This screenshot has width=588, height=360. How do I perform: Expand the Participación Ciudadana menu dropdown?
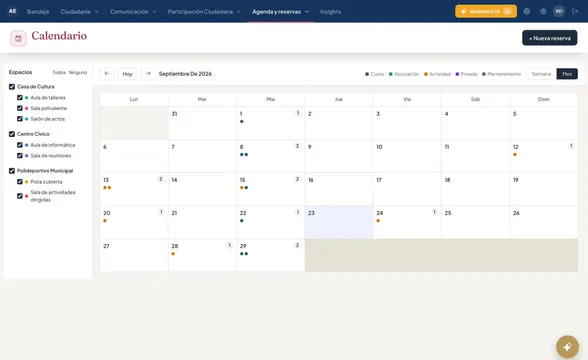click(x=204, y=12)
